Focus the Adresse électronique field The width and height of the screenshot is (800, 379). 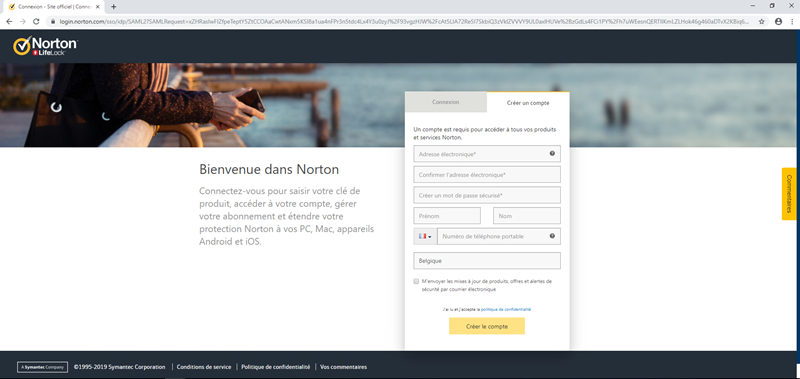pos(487,154)
